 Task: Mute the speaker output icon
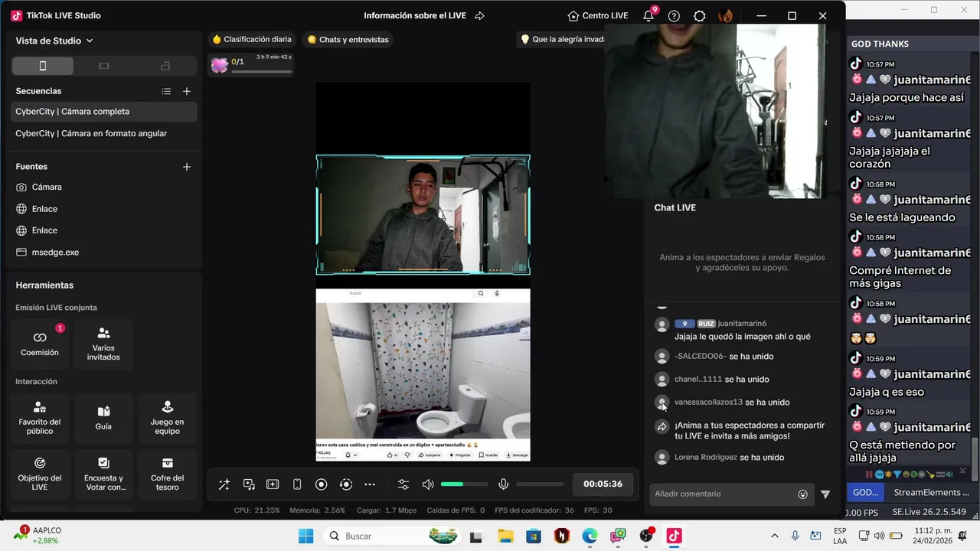pos(428,484)
